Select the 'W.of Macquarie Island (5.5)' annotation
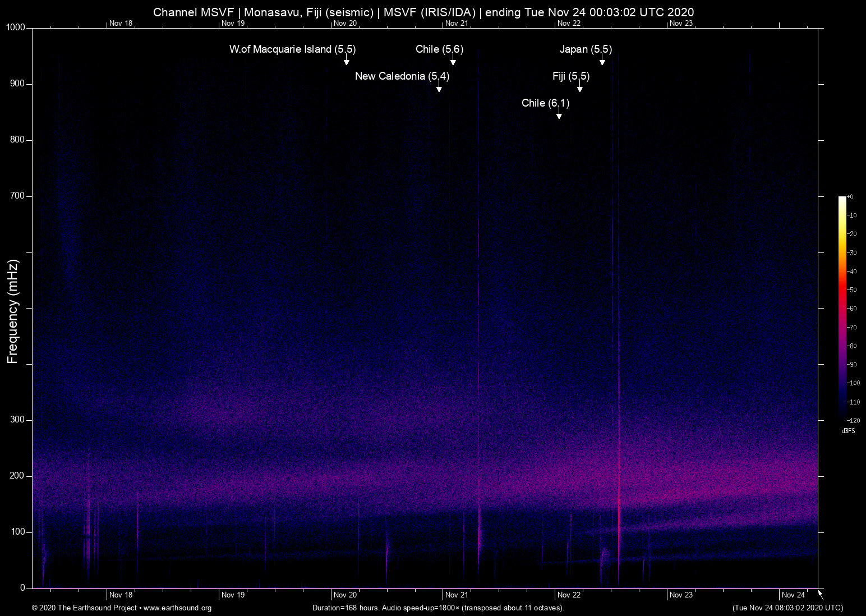This screenshot has height=616, width=866. 293,49
